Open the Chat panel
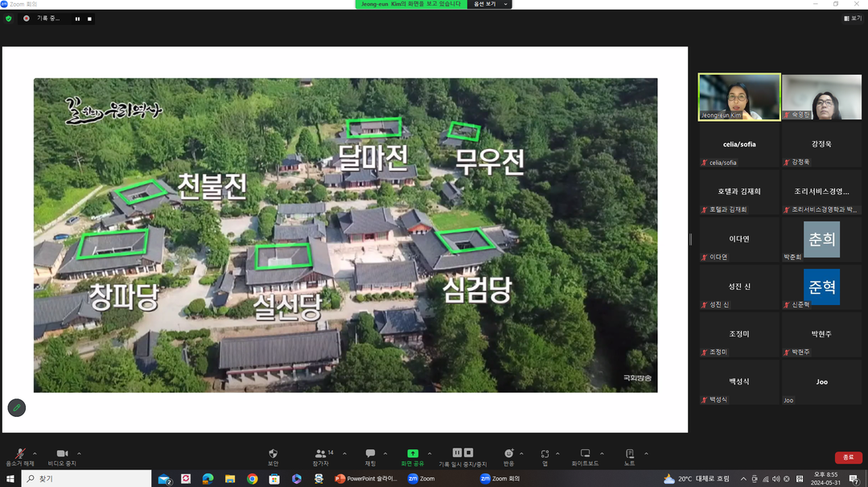868x487 pixels. click(370, 455)
